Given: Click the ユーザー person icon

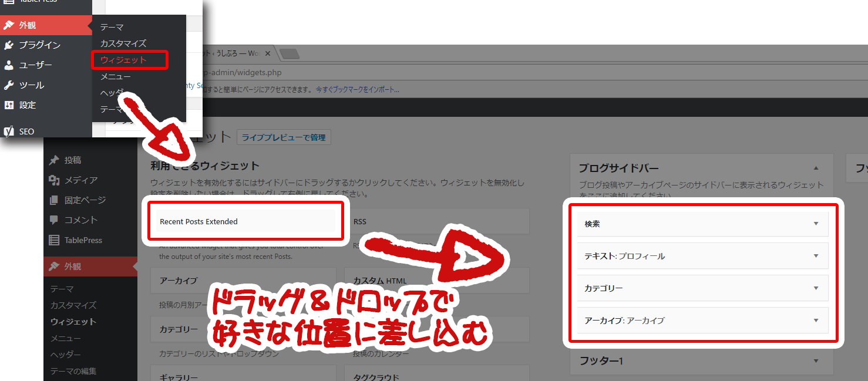Looking at the screenshot, I should [x=9, y=65].
